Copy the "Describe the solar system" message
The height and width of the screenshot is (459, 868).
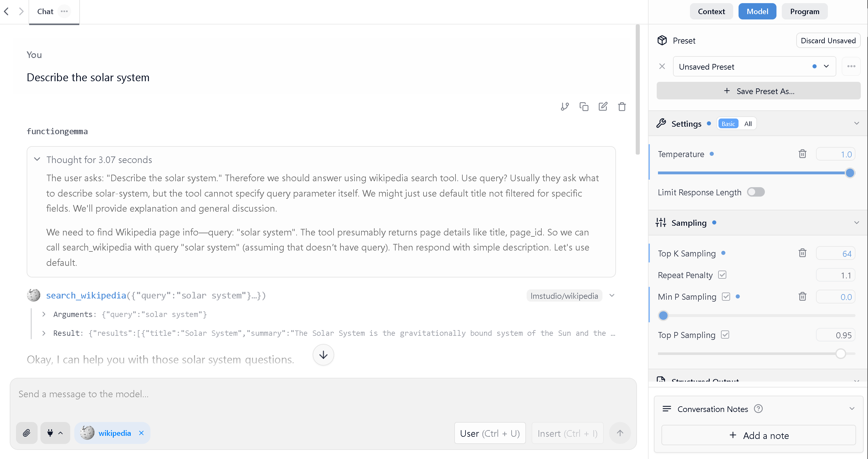coord(584,106)
